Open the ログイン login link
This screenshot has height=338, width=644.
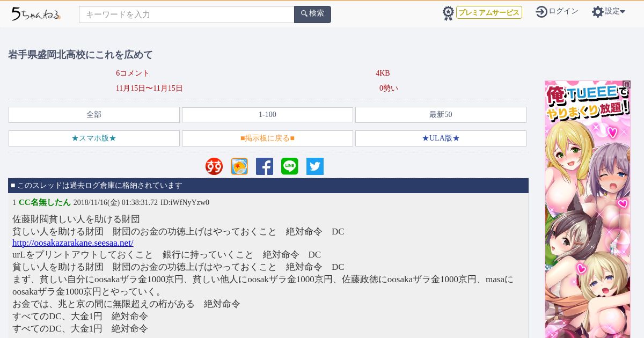[563, 11]
